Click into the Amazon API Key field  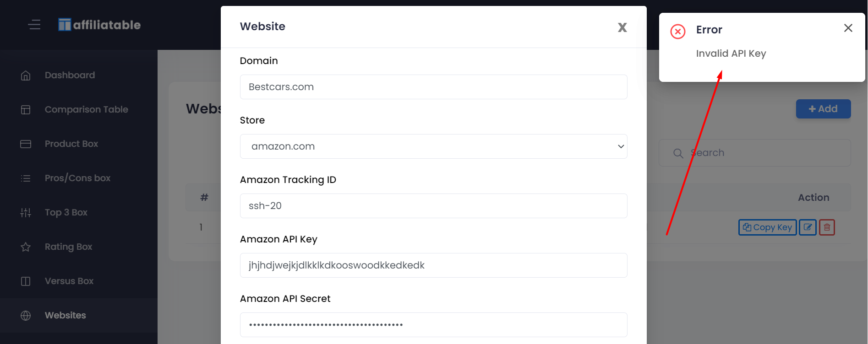click(433, 265)
